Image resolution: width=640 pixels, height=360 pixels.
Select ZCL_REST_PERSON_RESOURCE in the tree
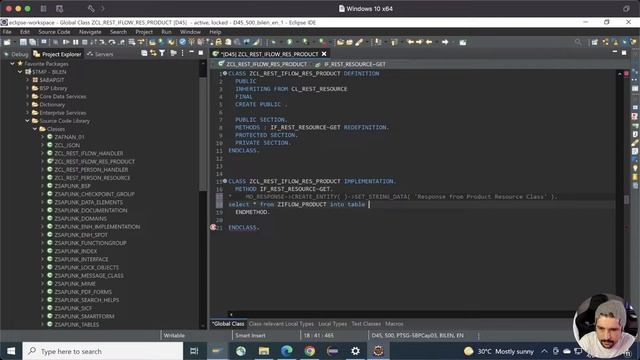[92, 178]
